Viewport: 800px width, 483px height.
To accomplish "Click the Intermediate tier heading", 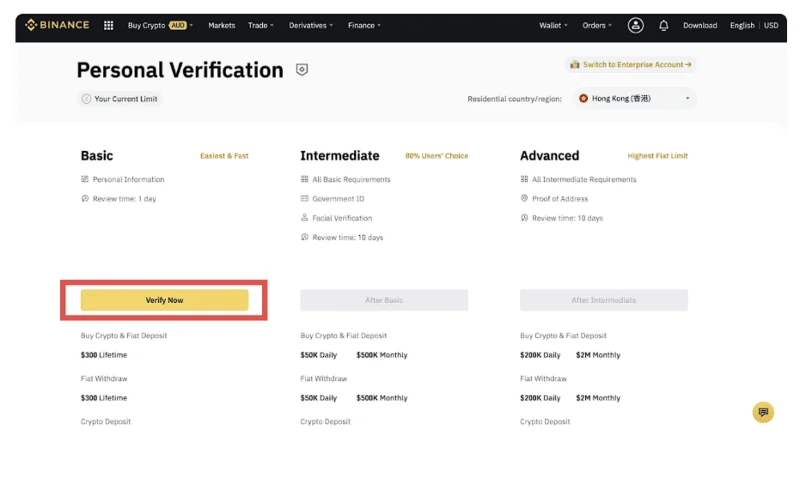I will point(340,156).
